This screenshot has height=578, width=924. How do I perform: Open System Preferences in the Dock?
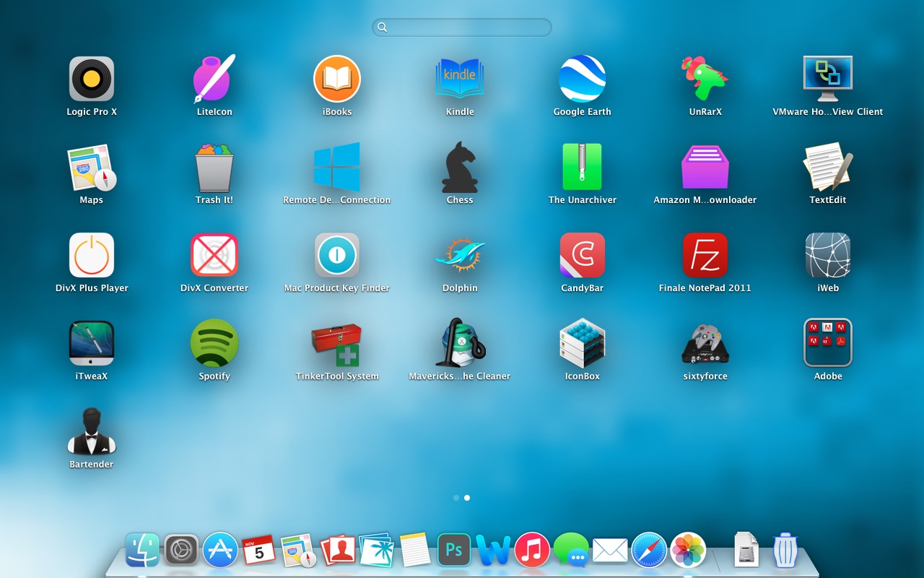coord(181,551)
